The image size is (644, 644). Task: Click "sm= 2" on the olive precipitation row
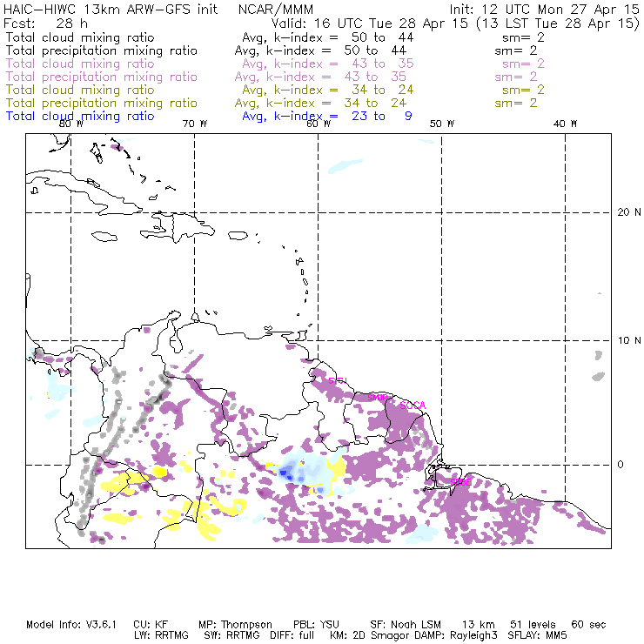[x=516, y=103]
